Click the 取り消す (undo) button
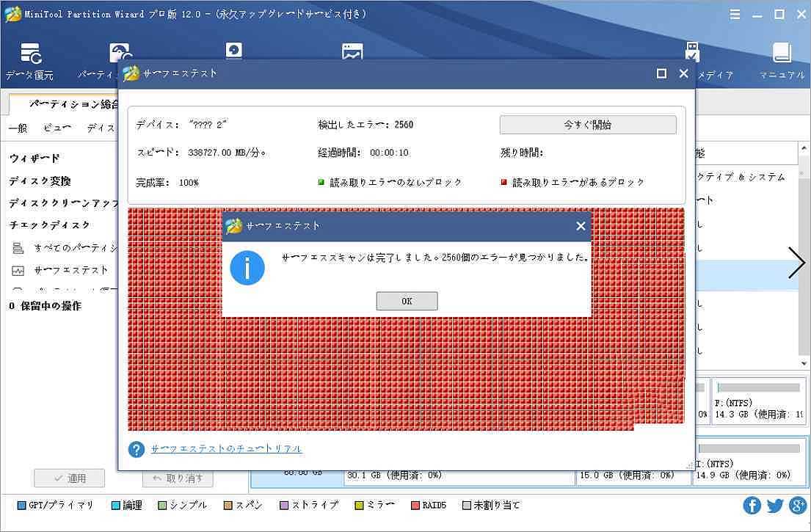Screen dimensions: 811x532 [178, 478]
